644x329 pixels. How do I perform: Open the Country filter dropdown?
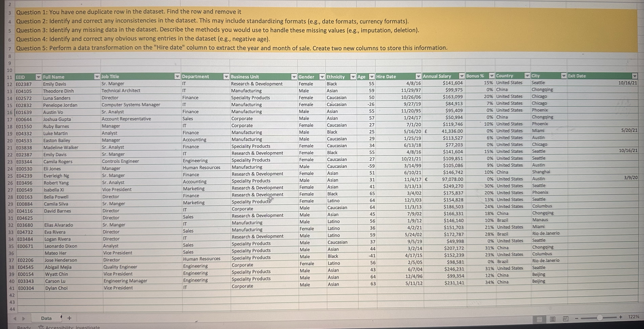coord(527,76)
